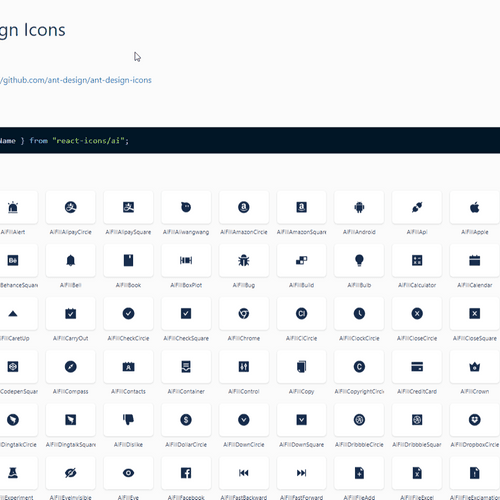Screen dimensions: 500x500
Task: Click the AiFillDownCircle icon
Action: (x=244, y=420)
